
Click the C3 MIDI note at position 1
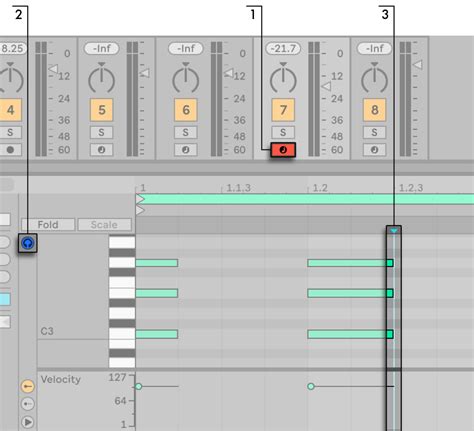[157, 334]
